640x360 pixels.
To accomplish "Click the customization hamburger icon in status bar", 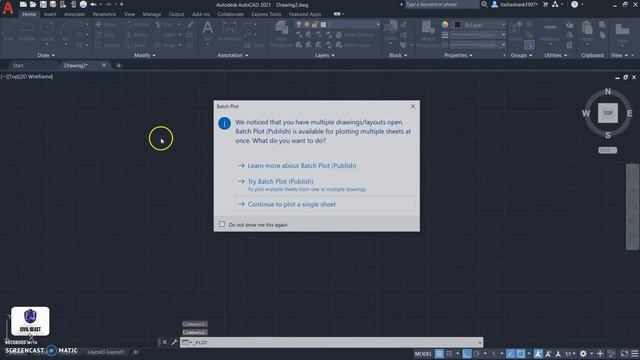I will pos(635,353).
